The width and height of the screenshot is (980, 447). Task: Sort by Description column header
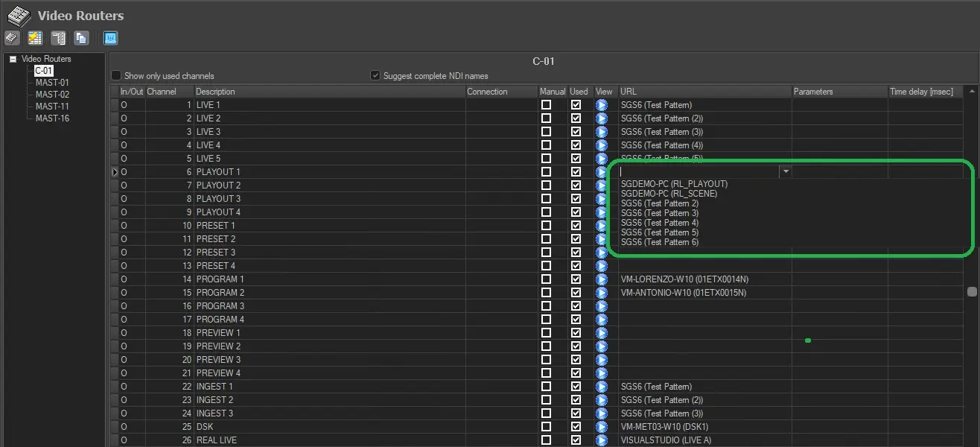[x=215, y=92]
